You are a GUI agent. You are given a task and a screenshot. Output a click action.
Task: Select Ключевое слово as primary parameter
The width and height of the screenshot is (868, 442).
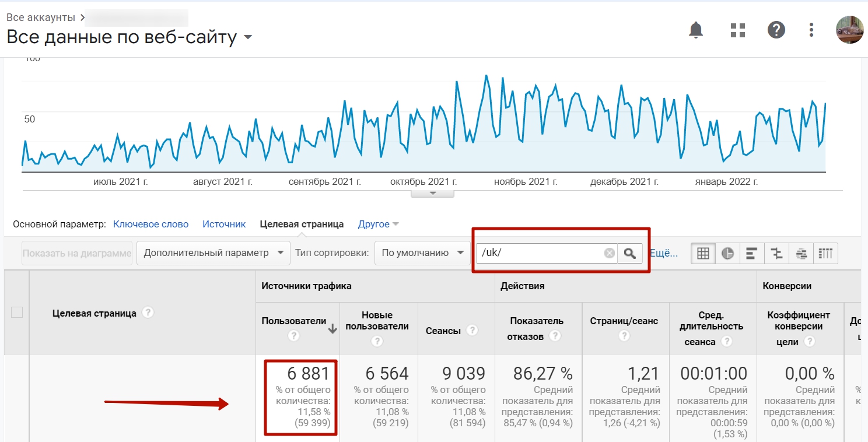click(150, 224)
